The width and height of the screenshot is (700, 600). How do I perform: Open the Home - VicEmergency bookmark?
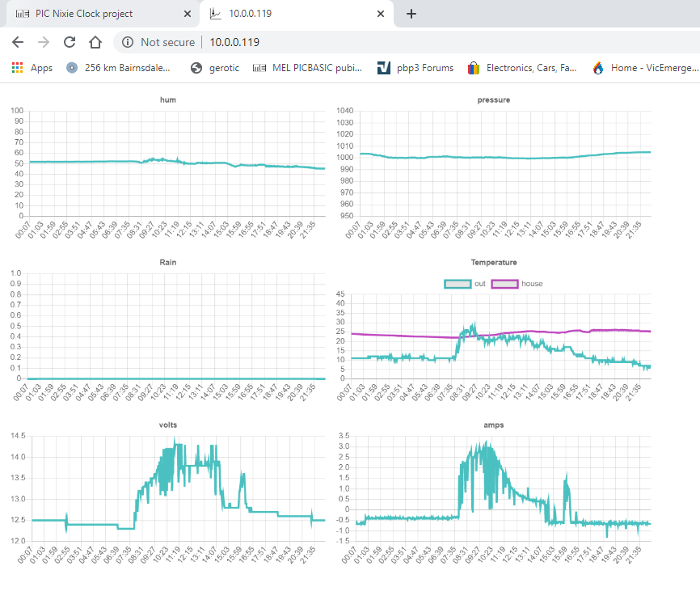[x=645, y=68]
